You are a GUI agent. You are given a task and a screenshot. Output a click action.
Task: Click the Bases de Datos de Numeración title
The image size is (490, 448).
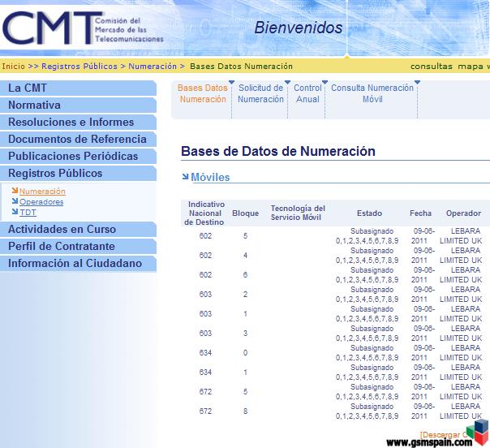click(x=277, y=151)
